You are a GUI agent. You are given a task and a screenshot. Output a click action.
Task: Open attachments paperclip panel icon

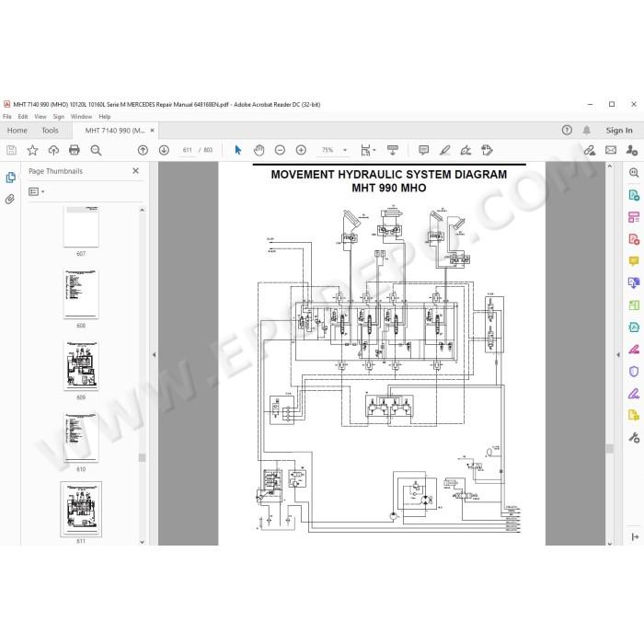(x=10, y=200)
